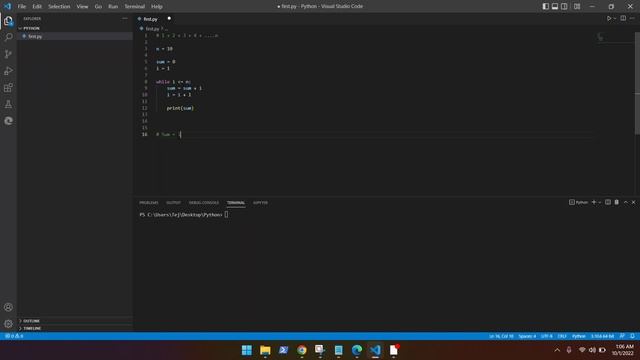Open the run button dropdown arrow

point(615,18)
